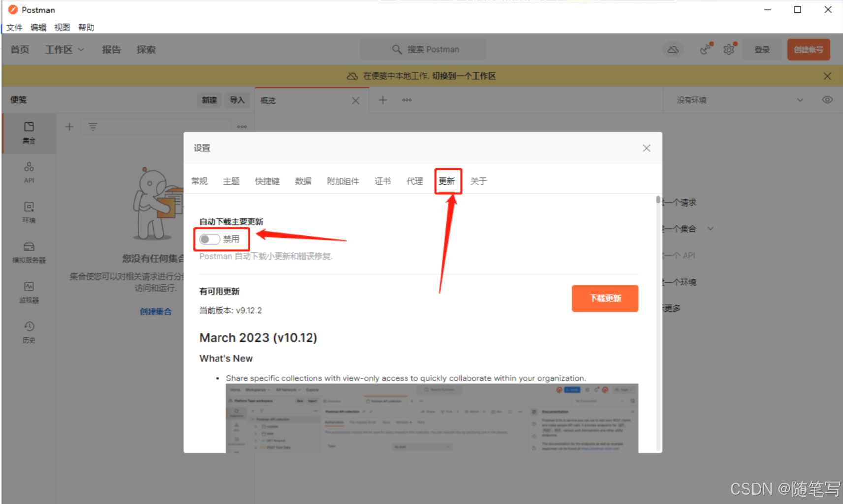Click 切换到一个工作区 link in banner
Image resolution: width=843 pixels, height=504 pixels.
(x=464, y=76)
